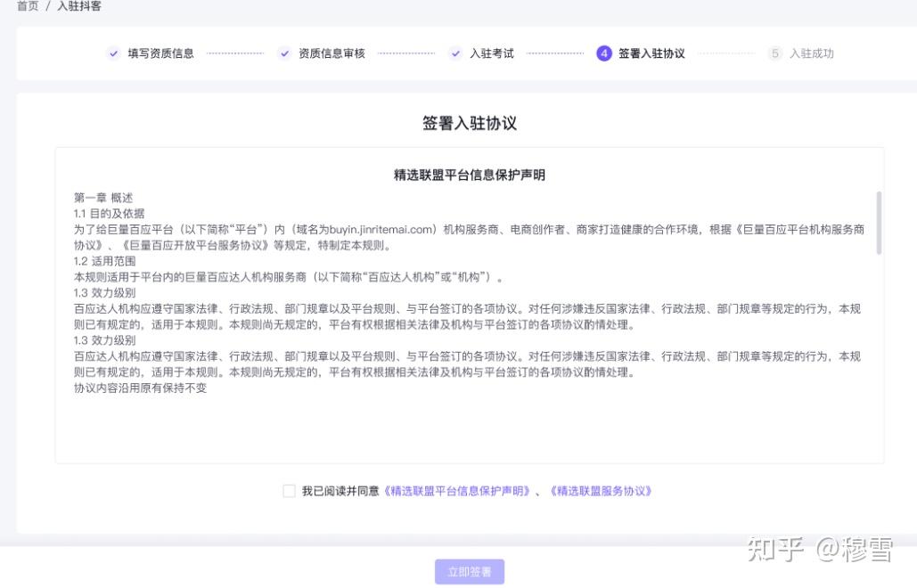The width and height of the screenshot is (917, 588).
Task: Open the 《精选联盟服务协议》 link
Action: coord(601,491)
